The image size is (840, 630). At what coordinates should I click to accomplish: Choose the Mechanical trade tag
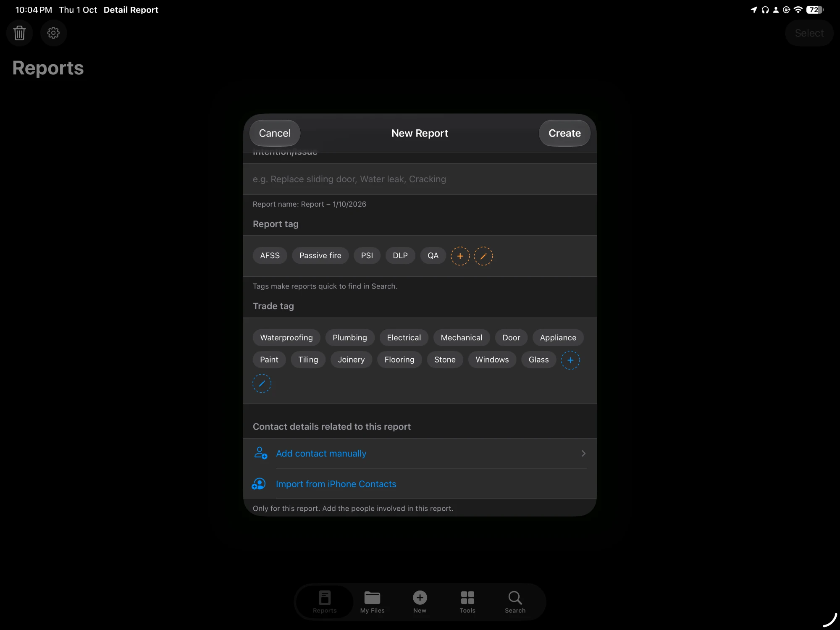pyautogui.click(x=461, y=338)
